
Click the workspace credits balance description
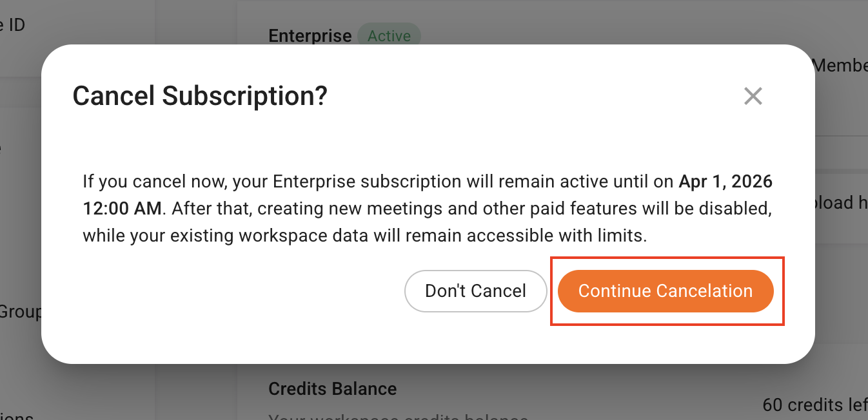pyautogui.click(x=398, y=417)
